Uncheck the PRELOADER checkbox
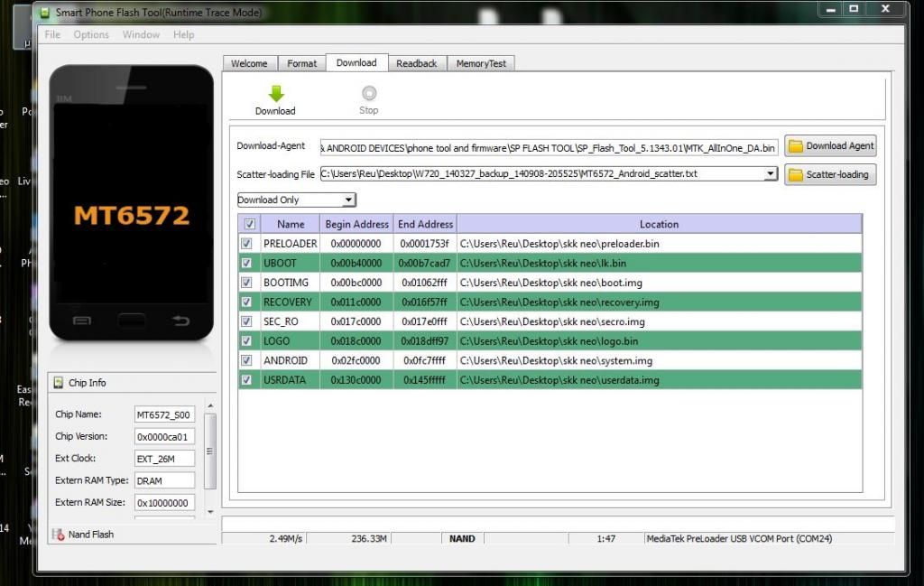 click(x=247, y=244)
